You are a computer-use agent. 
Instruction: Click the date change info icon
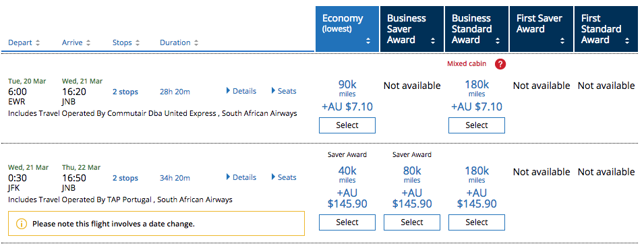[22, 224]
